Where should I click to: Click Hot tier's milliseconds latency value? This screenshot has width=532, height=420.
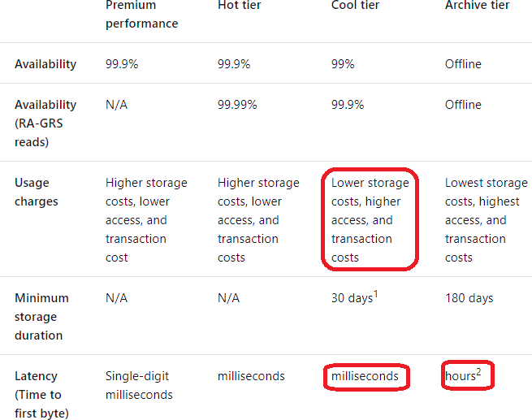[251, 376]
